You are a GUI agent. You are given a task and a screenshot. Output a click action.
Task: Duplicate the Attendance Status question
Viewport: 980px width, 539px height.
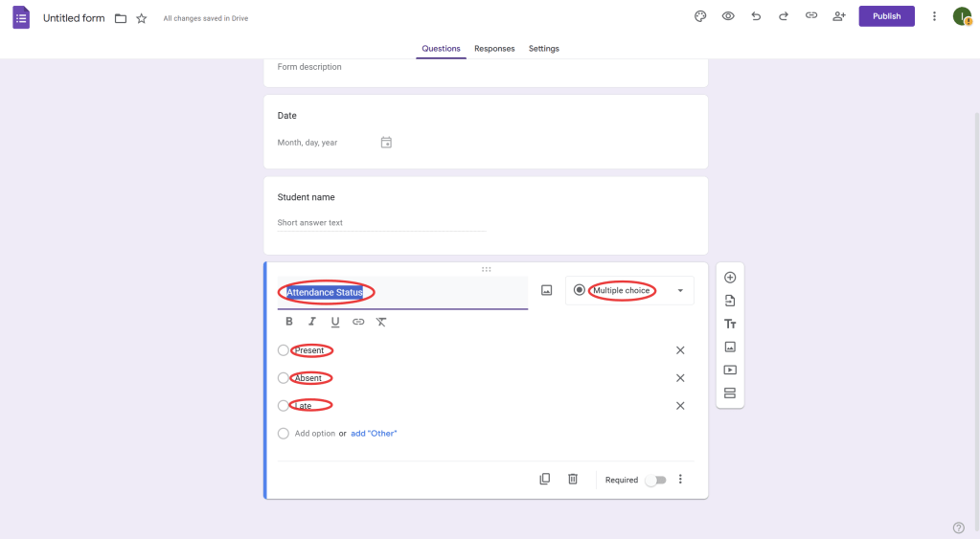(545, 479)
